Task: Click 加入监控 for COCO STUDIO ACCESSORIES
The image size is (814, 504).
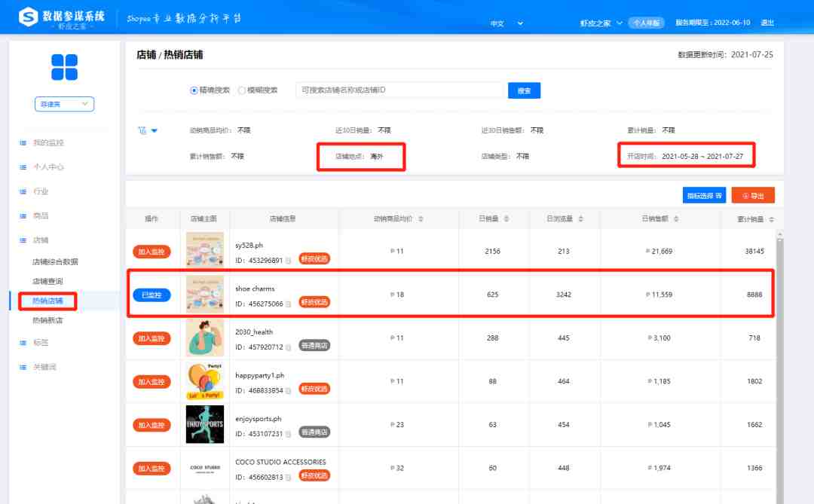Action: [x=151, y=469]
